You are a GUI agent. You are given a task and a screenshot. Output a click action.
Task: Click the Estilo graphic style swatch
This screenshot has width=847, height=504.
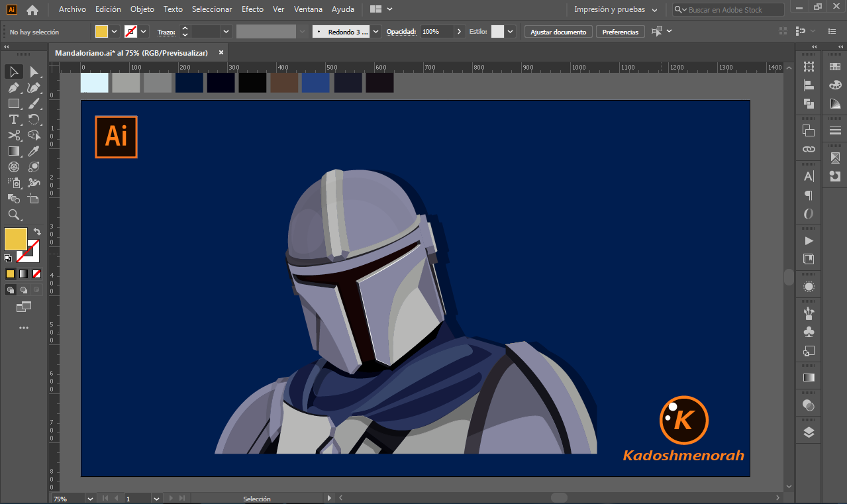point(497,32)
